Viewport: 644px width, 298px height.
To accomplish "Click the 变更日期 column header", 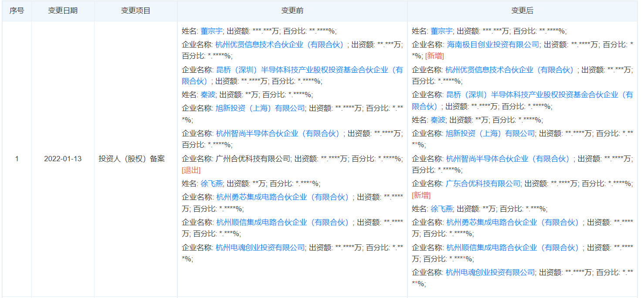I will click(x=63, y=11).
